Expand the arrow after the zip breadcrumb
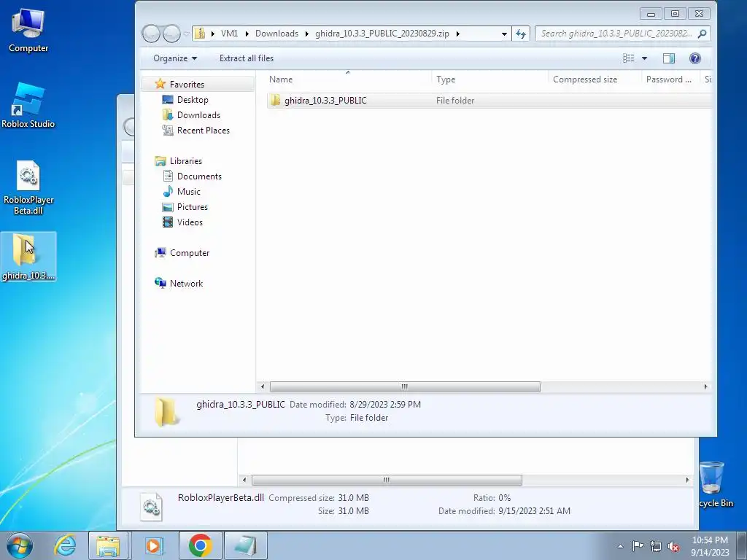Image resolution: width=747 pixels, height=560 pixels. coord(458,34)
